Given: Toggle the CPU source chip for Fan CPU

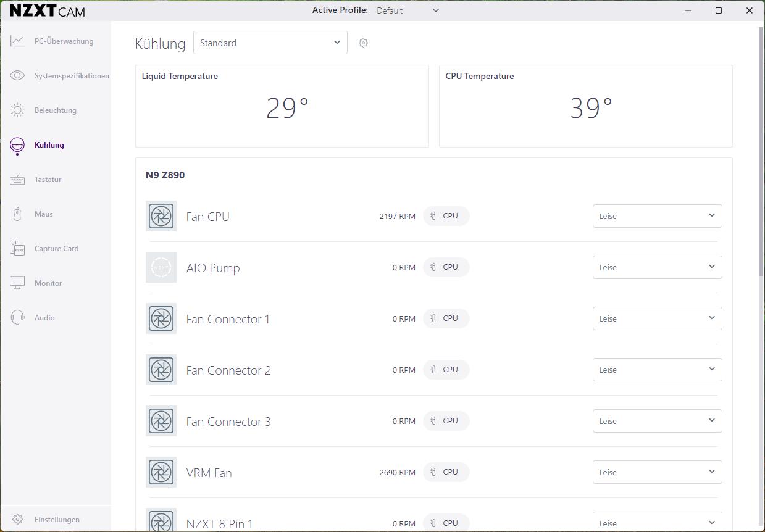Looking at the screenshot, I should 446,216.
